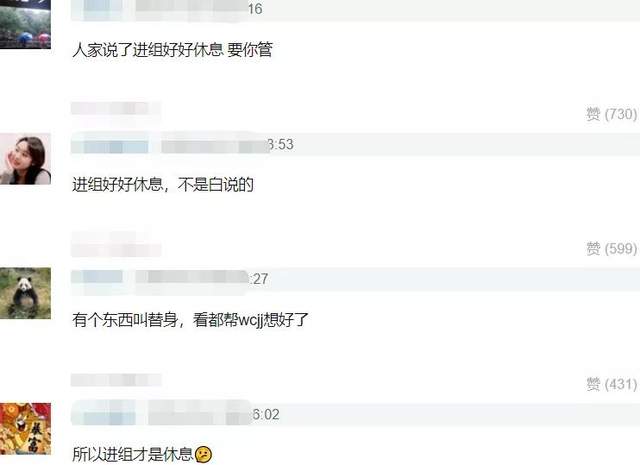
Task: Open blurred username beside timestamp 6:02
Action: pos(103,414)
